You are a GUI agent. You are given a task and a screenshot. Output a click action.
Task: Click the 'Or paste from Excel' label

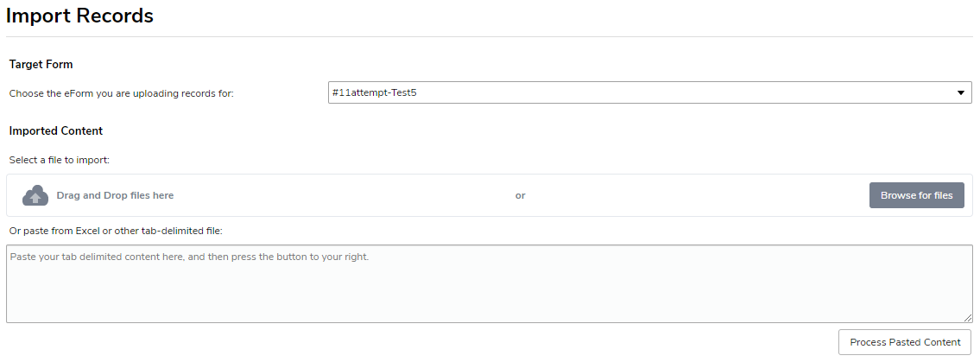tap(116, 231)
